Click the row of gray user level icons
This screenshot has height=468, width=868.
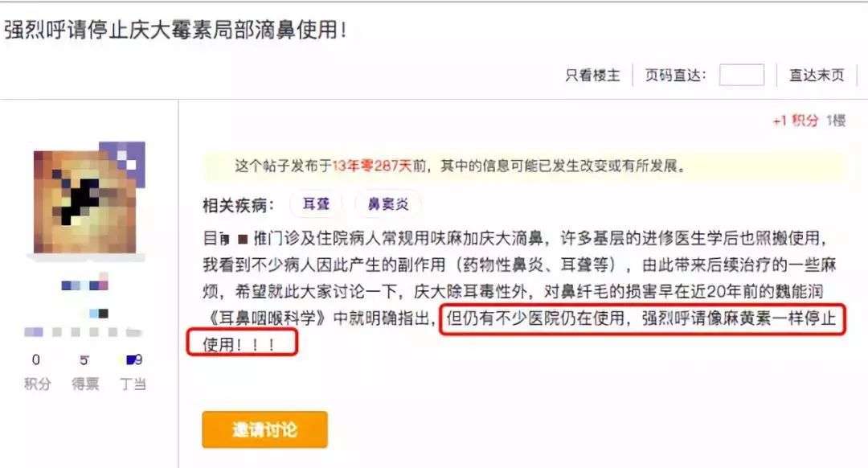[83, 332]
